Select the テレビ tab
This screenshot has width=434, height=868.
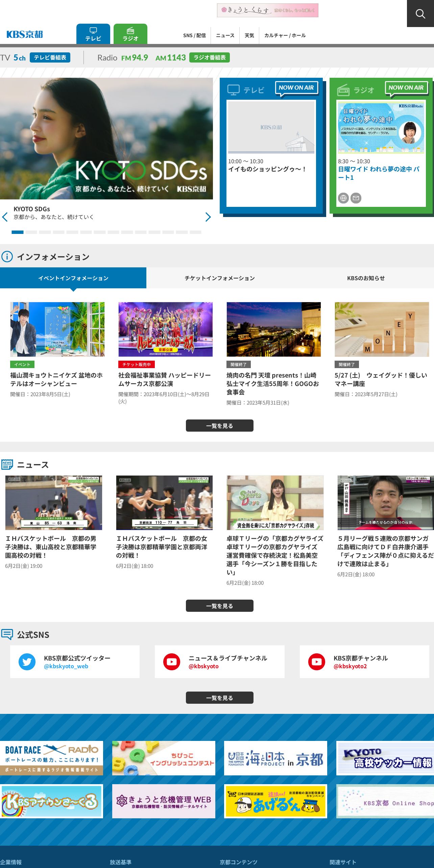[93, 34]
